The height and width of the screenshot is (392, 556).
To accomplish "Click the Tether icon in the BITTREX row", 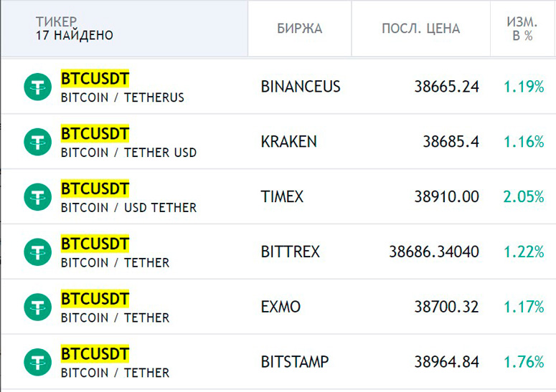I will 37,252.
